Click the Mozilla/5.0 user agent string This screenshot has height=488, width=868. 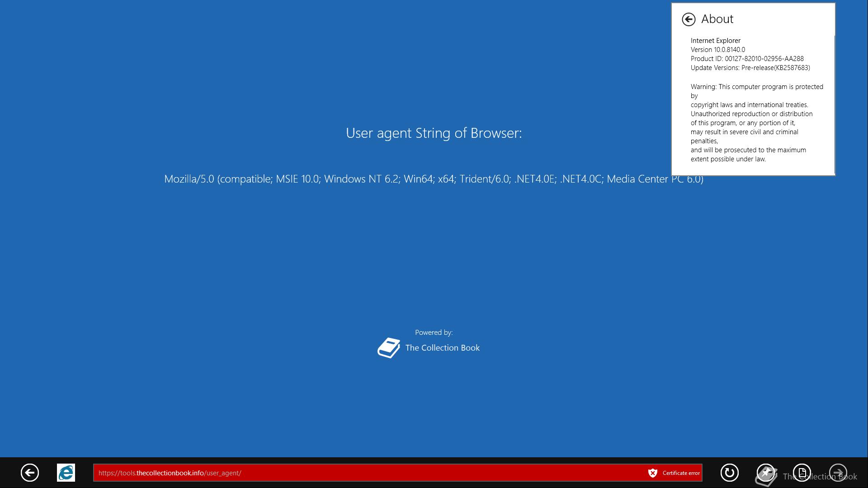[434, 179]
